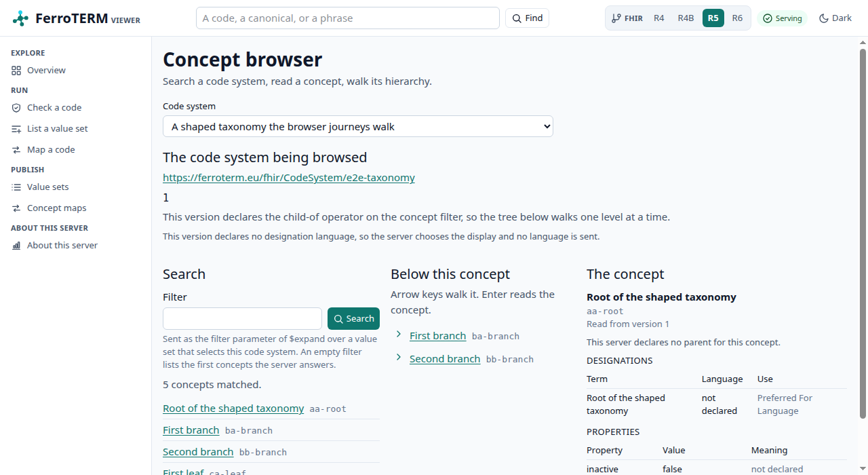Click the aa-root code under The concept

click(605, 311)
